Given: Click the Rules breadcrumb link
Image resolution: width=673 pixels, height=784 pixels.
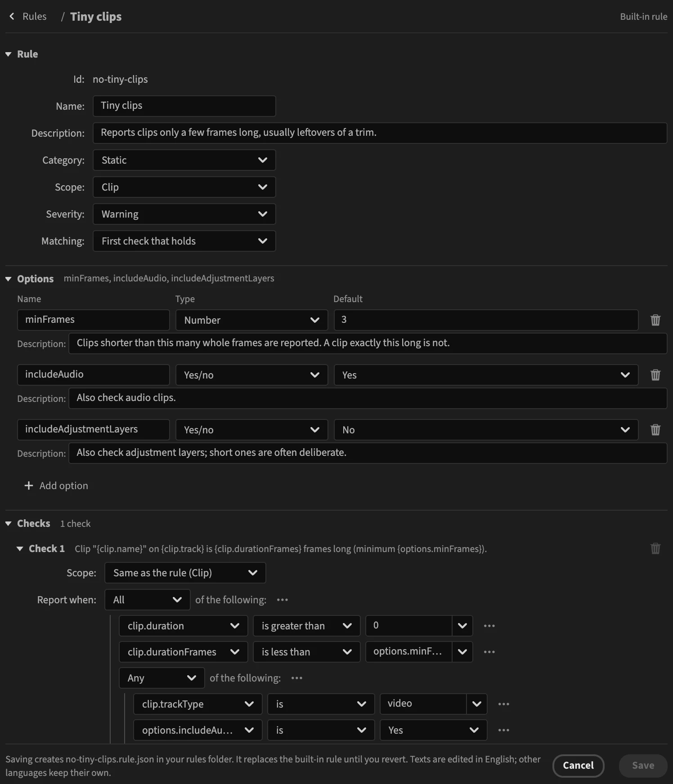Looking at the screenshot, I should 35,17.
